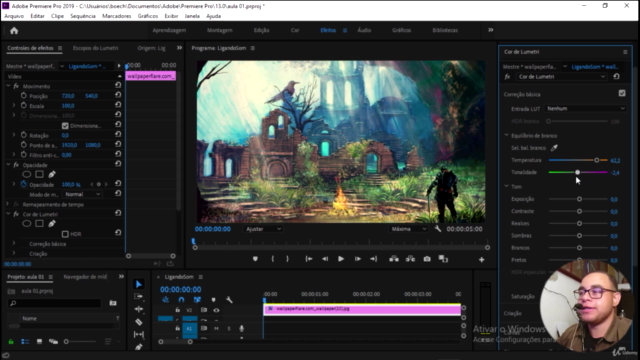Open the Modo de mesclagem Normal dropdown
Viewport: 640px width, 360px height.
[x=82, y=194]
